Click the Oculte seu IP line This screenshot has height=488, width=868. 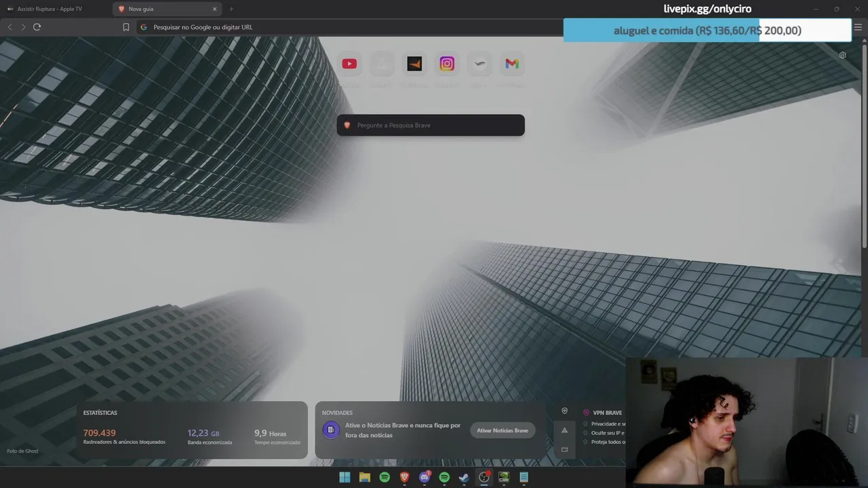pos(608,432)
